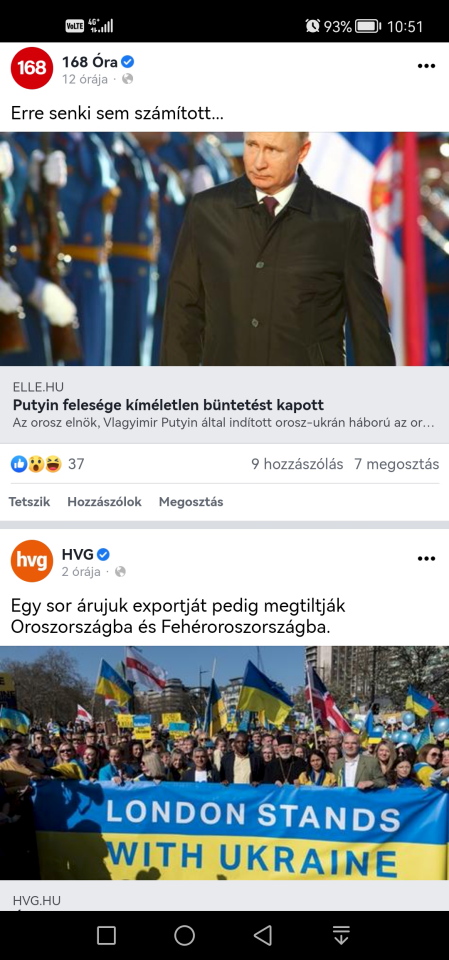Tap Hozzászólok to comment
449x960 pixels.
pos(104,502)
